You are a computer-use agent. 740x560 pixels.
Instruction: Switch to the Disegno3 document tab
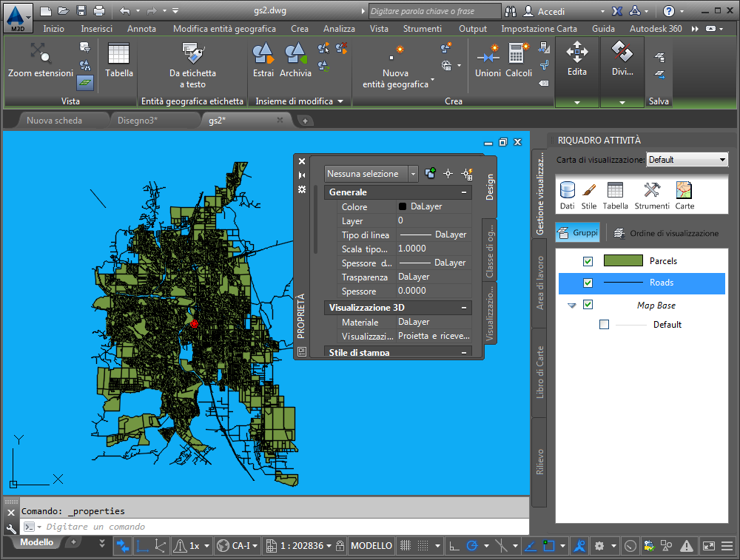[x=137, y=120]
